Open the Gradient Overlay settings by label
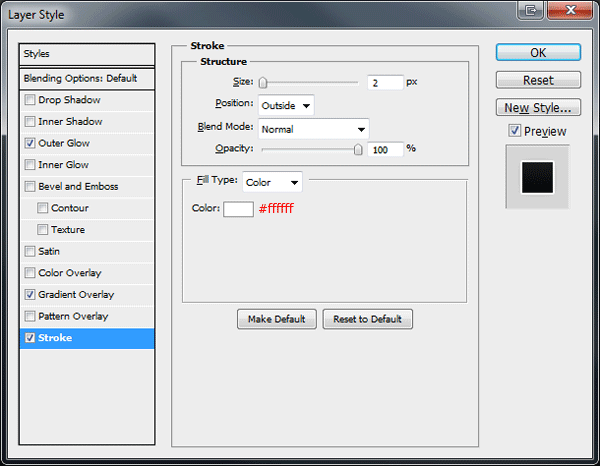Image resolution: width=600 pixels, height=466 pixels. (x=76, y=295)
